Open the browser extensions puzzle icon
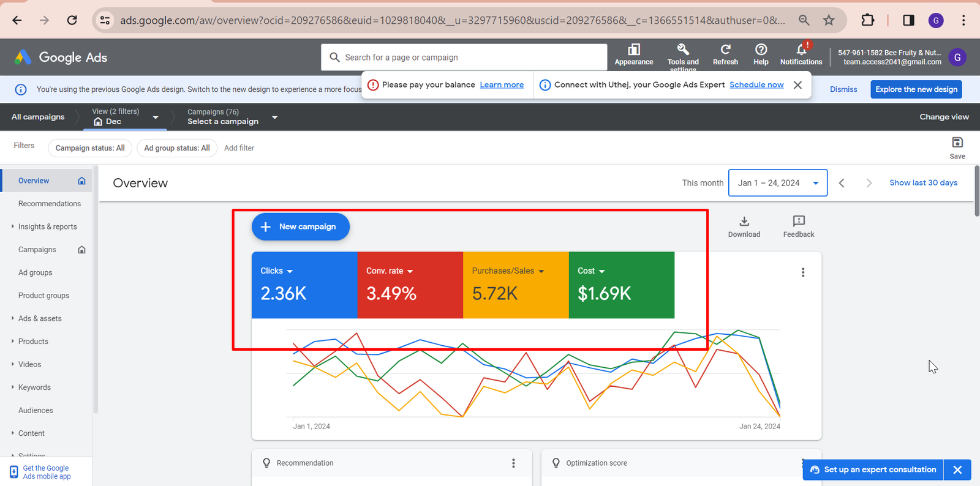This screenshot has width=980, height=486. coord(867,20)
